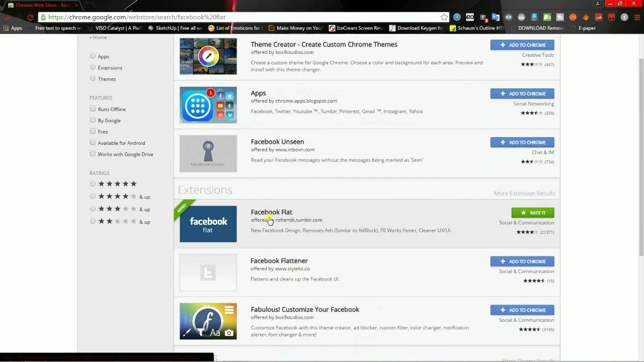Image resolution: width=644 pixels, height=362 pixels.
Task: Click the orange infinity extension icon
Action: tap(573, 17)
